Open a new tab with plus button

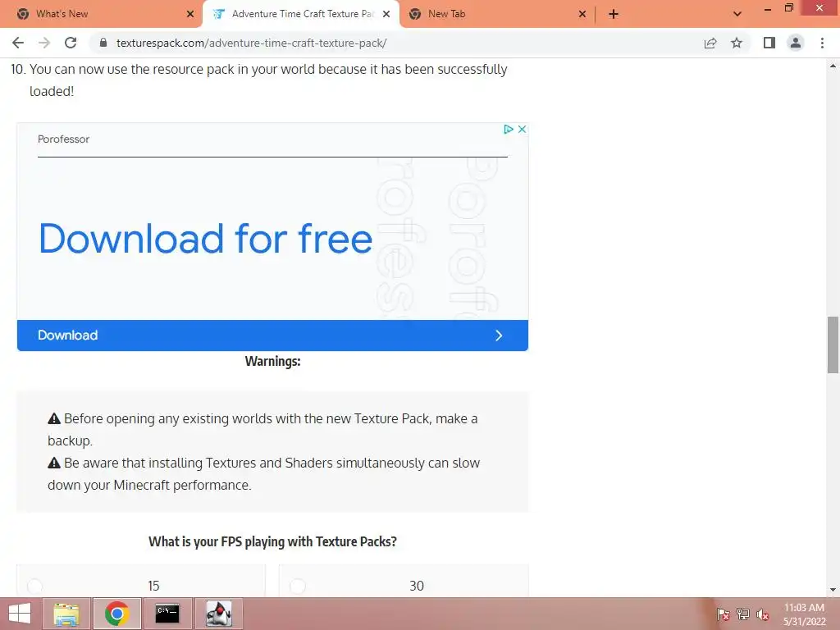[614, 14]
